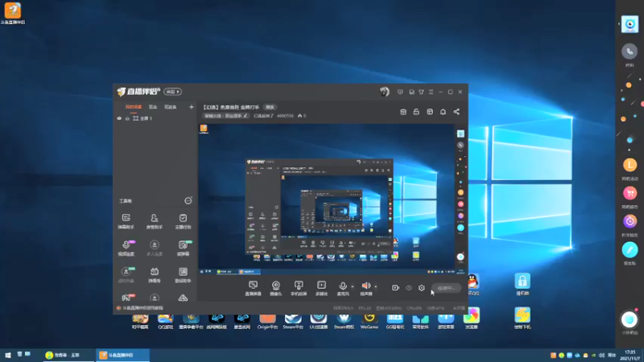Open message icon in Companion title bar
This screenshot has width=644, height=362.
pyautogui.click(x=400, y=92)
